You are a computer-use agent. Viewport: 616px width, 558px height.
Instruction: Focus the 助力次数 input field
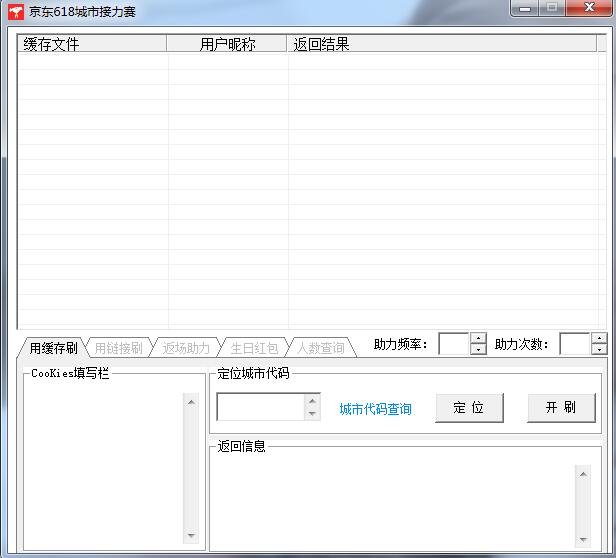[575, 343]
